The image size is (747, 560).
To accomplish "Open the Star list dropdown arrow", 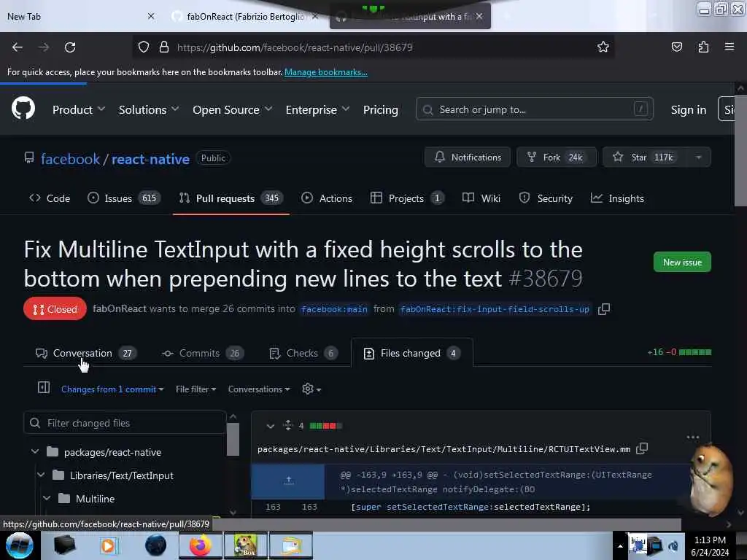I will coord(698,157).
